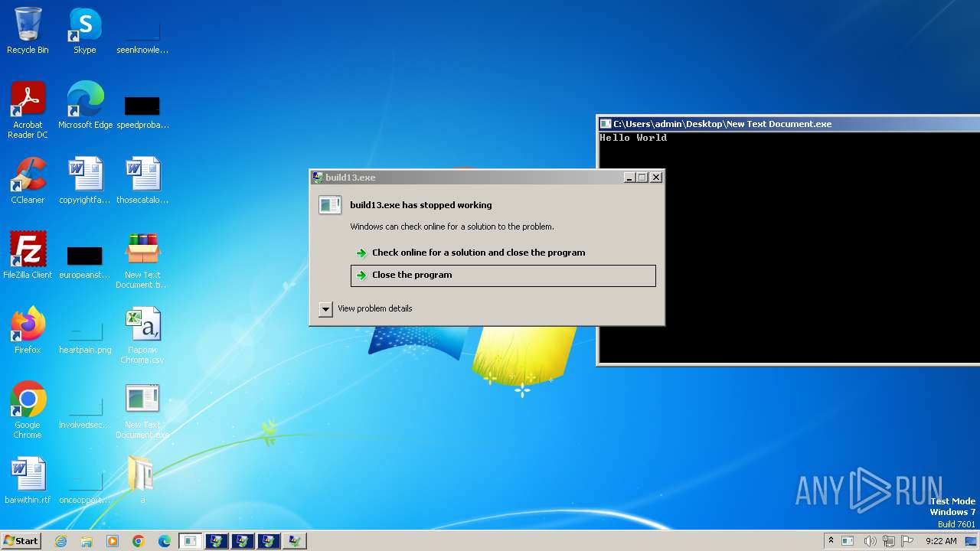The height and width of the screenshot is (551, 980).
Task: Click the volume speaker tray icon
Action: pos(870,541)
